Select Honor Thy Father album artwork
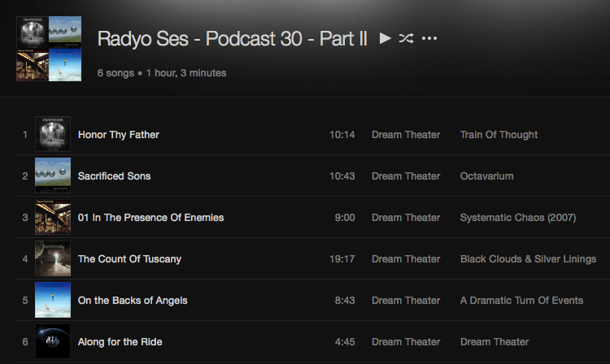Viewport: 610px width, 364px height. (x=53, y=134)
